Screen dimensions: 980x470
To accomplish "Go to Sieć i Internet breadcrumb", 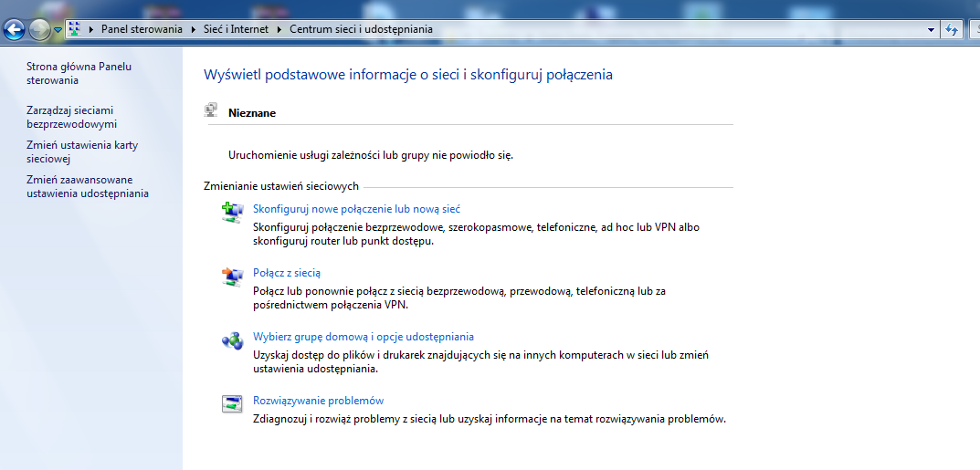I will pos(237,29).
